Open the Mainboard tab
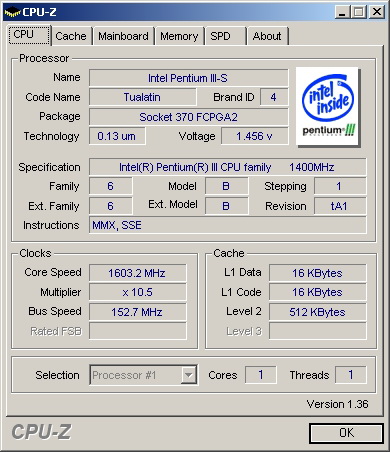This screenshot has width=390, height=452. [x=123, y=36]
